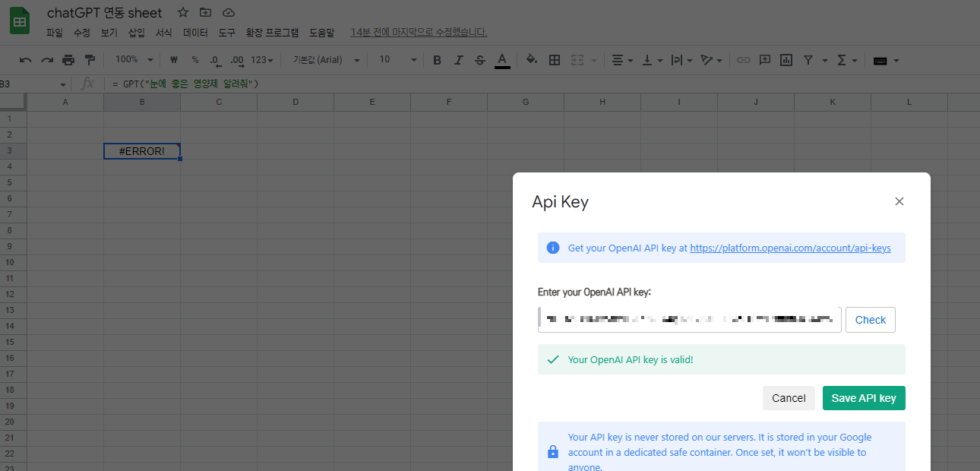Open text rotation dropdown
980x471 pixels.
(x=712, y=60)
